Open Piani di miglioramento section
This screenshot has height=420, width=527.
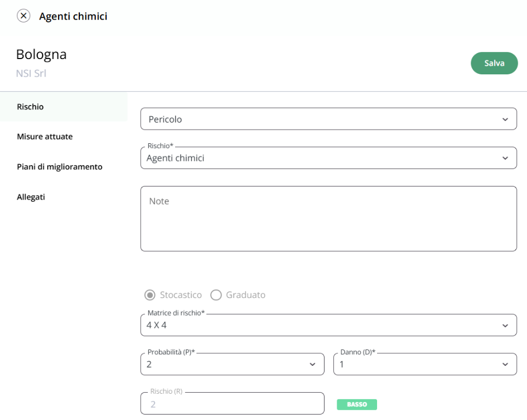click(x=60, y=167)
